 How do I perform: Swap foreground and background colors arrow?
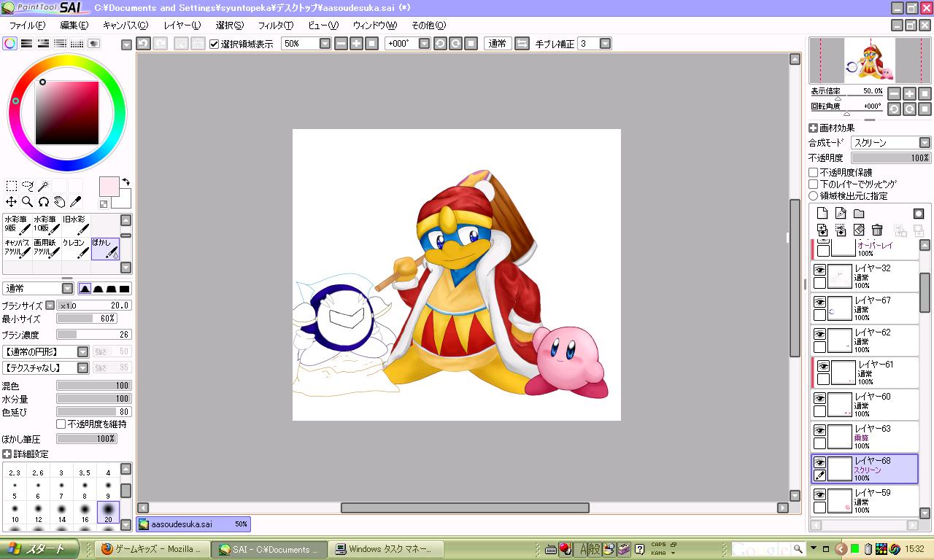tap(126, 182)
